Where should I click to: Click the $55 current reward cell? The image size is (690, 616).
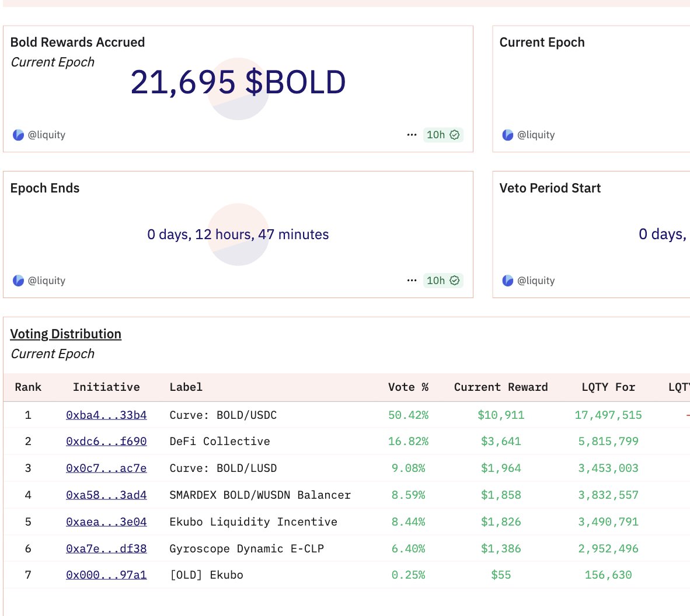[x=501, y=575]
